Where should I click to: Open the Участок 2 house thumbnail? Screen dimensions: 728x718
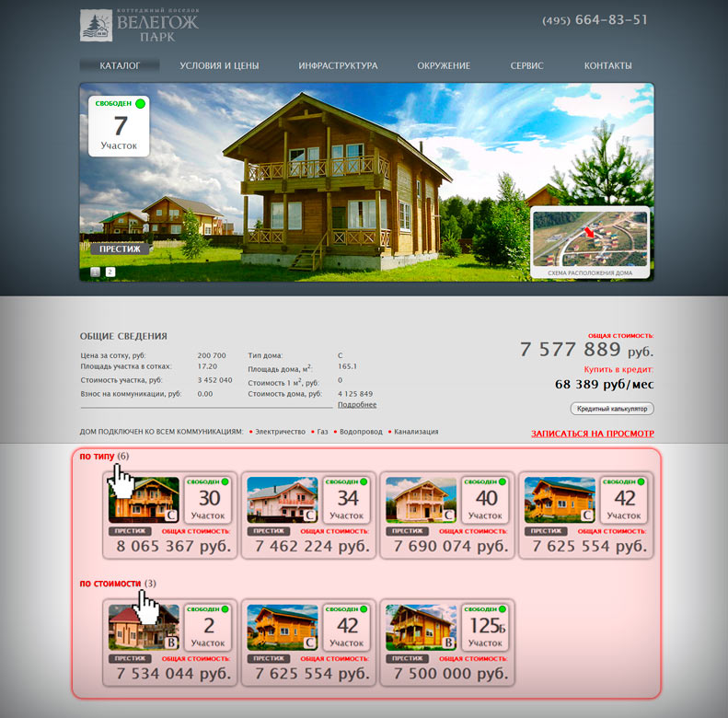[x=144, y=627]
